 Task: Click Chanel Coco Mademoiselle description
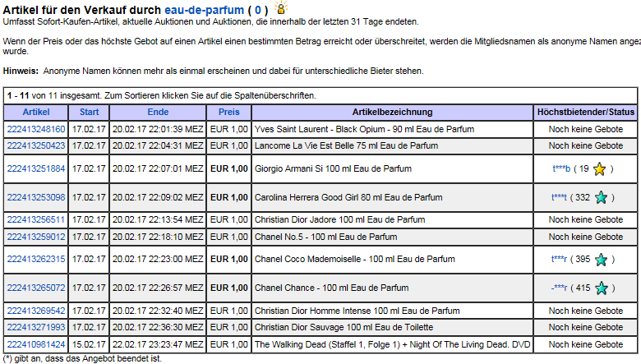click(x=354, y=259)
